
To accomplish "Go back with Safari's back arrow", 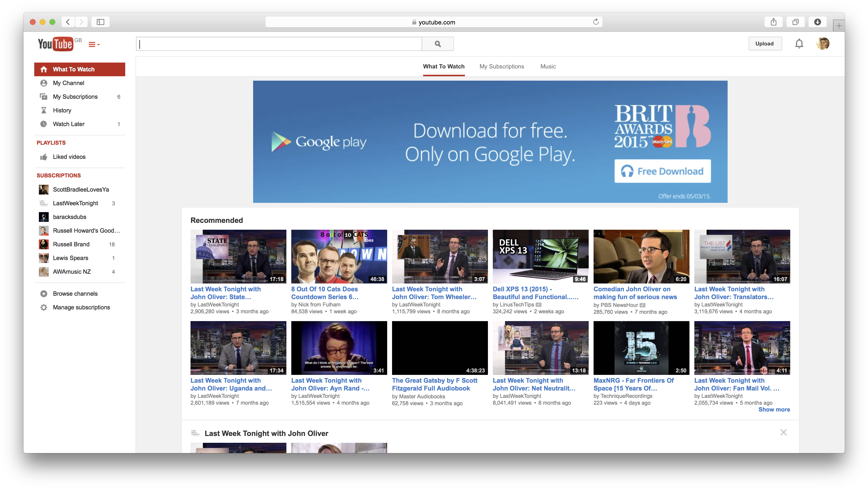I will point(68,22).
